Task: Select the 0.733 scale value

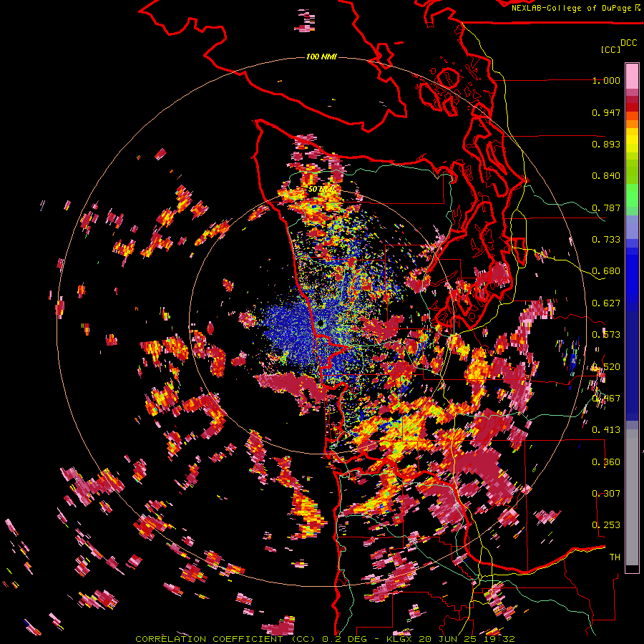Action: pos(606,240)
